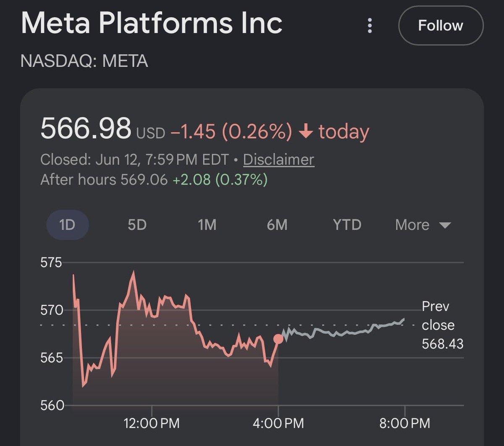
Task: Click the Prev close 568.43 label
Action: 443,325
